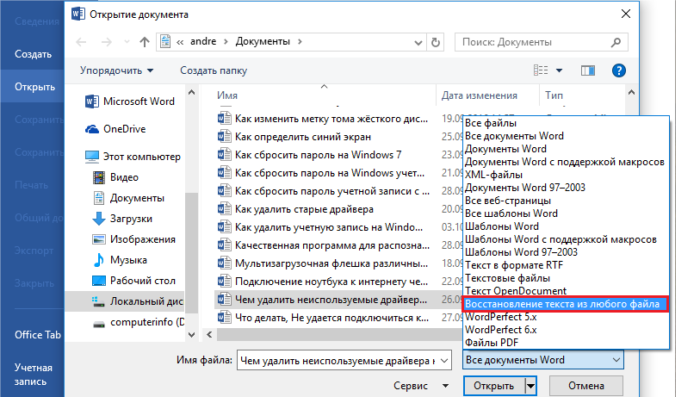Open Документы in the sidebar
This screenshot has height=398, width=676.
coord(128,198)
